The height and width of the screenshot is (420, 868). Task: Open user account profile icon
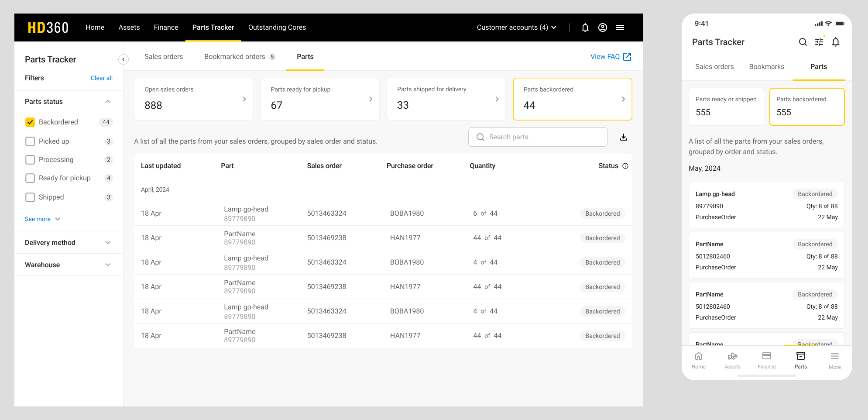tap(603, 28)
